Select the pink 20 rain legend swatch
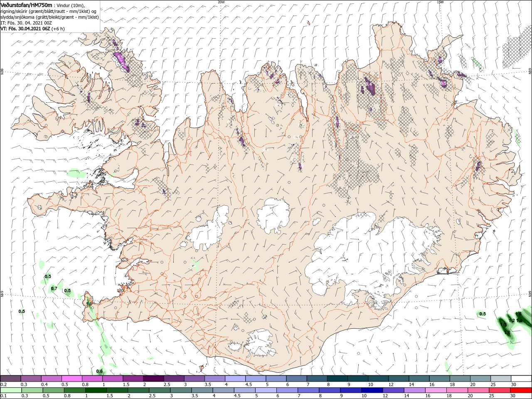 coord(478,390)
